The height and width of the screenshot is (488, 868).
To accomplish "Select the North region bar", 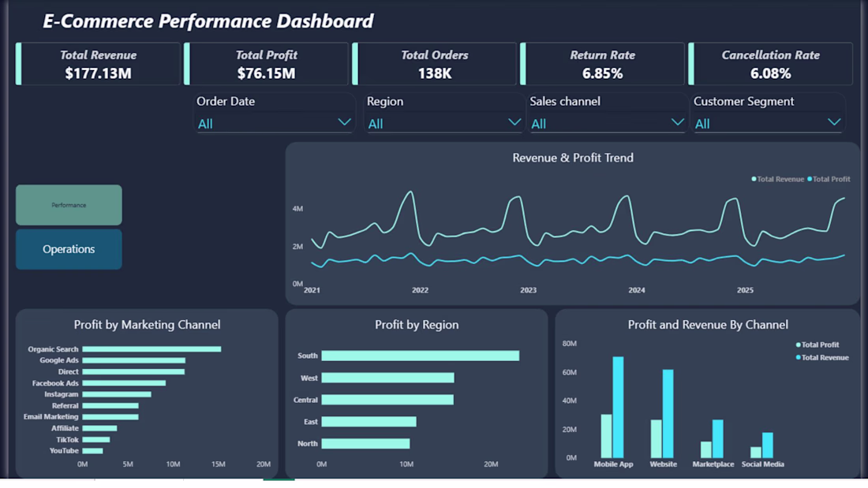I will coord(365,444).
